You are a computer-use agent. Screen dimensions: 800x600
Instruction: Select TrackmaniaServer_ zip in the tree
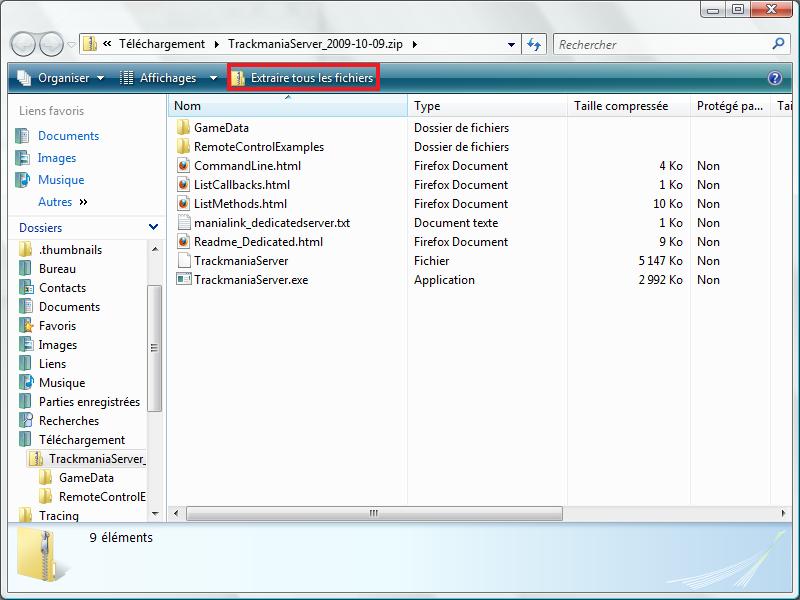(97, 459)
